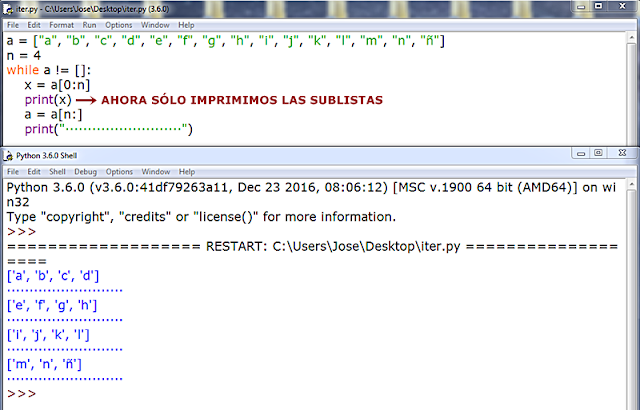
Task: Click the Python 3.6.0 version banner line
Action: (x=311, y=188)
